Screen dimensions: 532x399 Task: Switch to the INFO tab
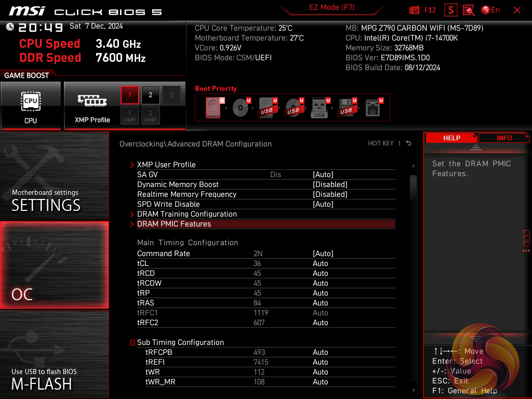point(503,138)
